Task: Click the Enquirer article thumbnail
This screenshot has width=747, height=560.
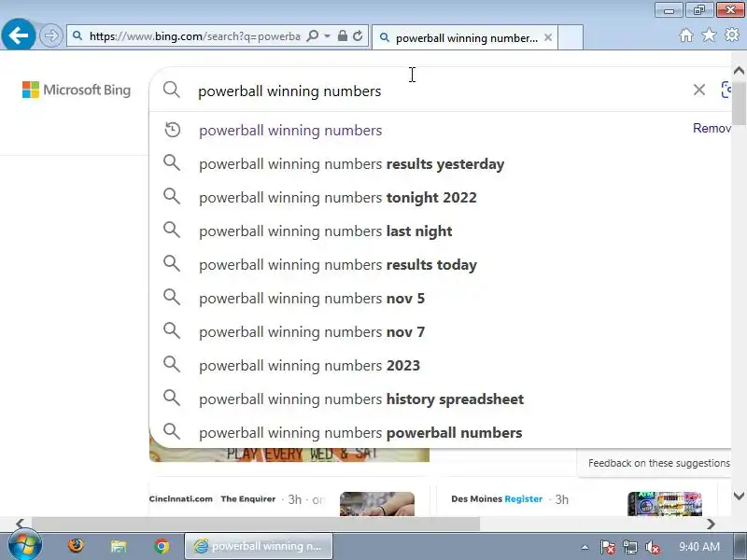Action: (x=377, y=504)
